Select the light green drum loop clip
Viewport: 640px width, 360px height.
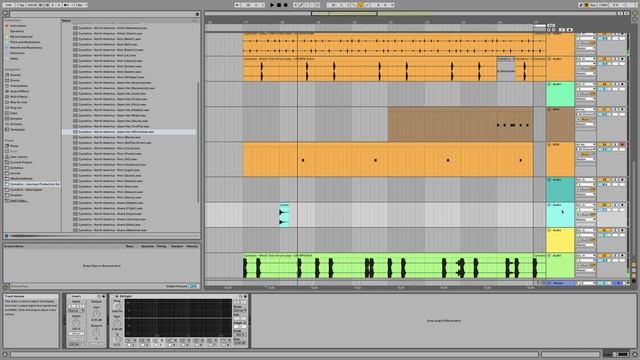click(x=388, y=266)
